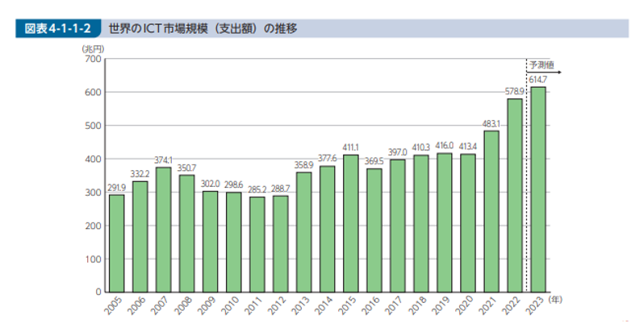Image resolution: width=644 pixels, height=332 pixels.
Task: Click the y-axis tick label 400
Action: (94, 159)
